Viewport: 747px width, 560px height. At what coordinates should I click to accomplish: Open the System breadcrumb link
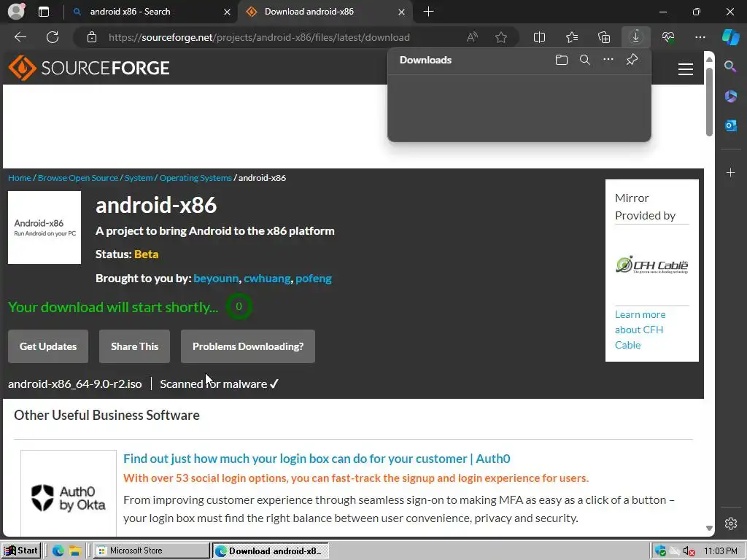[139, 178]
